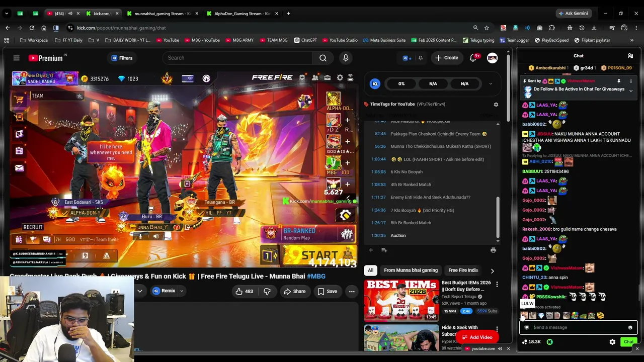Select the Free Fire India chip

click(463, 270)
